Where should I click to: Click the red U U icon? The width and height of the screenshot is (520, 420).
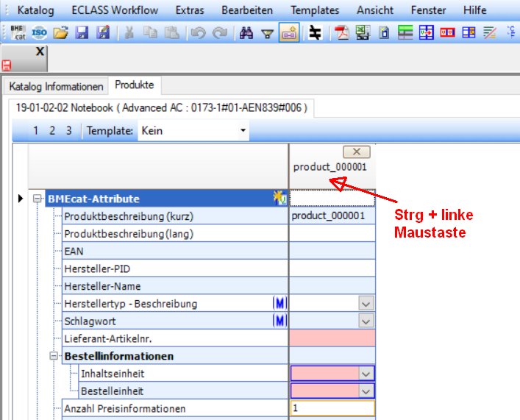tap(447, 32)
